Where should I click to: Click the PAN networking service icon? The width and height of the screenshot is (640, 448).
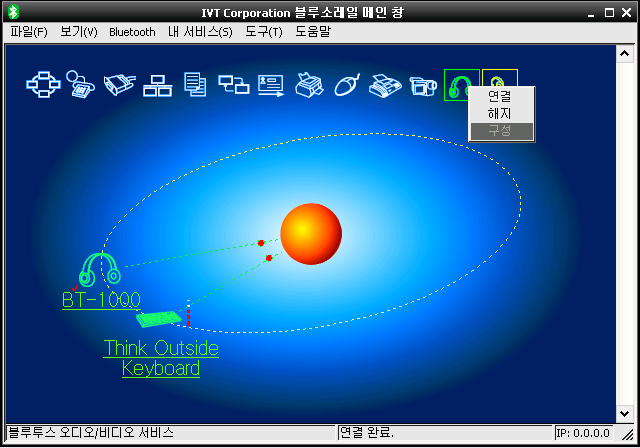43,84
